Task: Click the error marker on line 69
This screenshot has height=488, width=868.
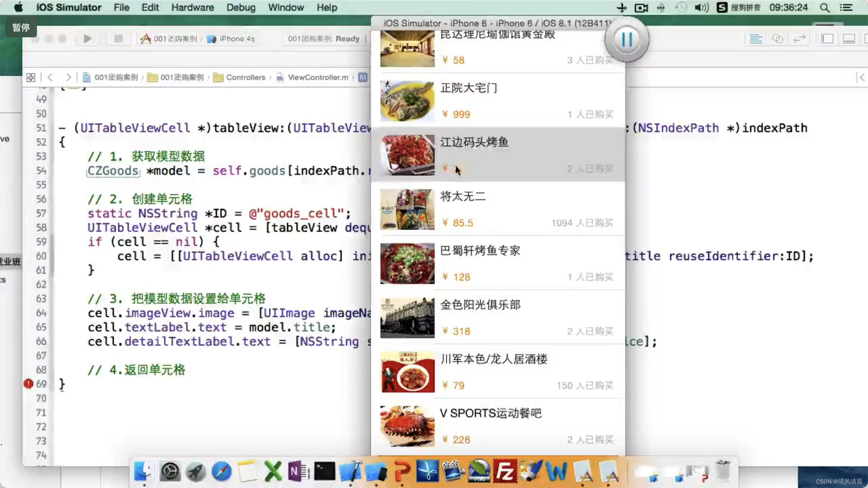Action: coord(28,384)
